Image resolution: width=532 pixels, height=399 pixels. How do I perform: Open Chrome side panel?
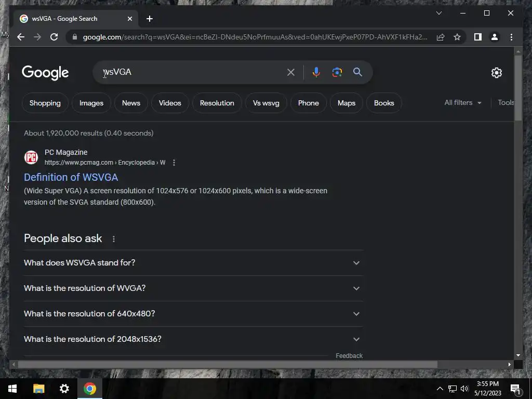(x=478, y=37)
